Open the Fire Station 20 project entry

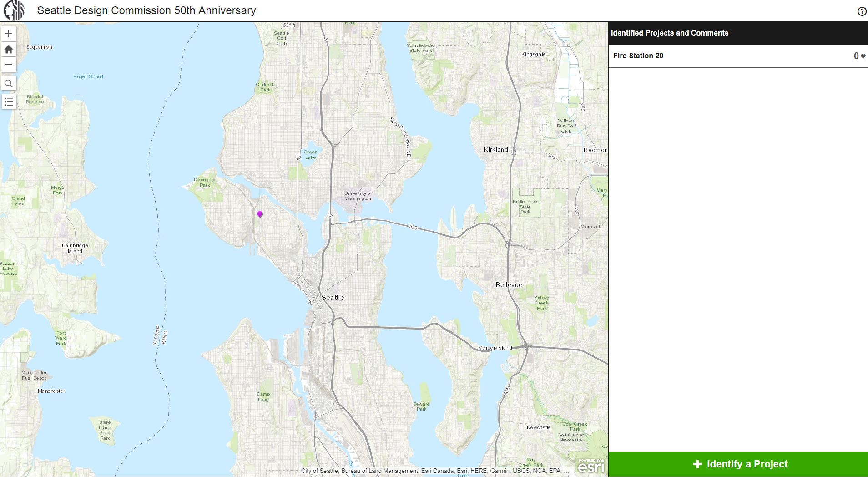coord(638,56)
